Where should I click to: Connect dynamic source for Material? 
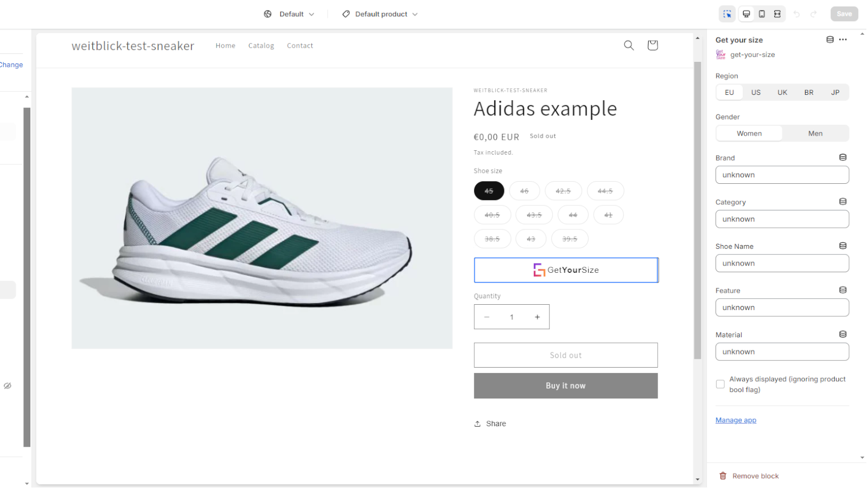coord(843,334)
